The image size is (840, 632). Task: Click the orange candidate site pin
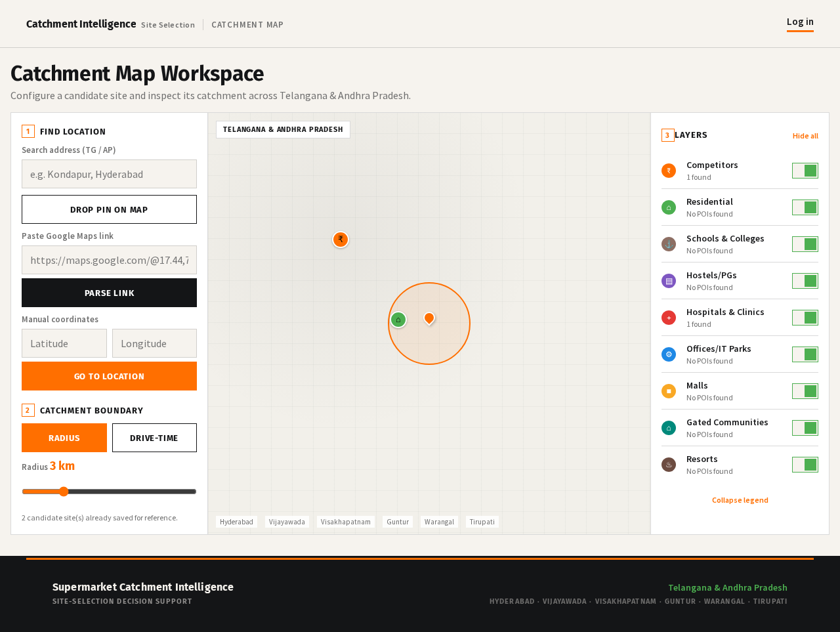pyautogui.click(x=429, y=318)
